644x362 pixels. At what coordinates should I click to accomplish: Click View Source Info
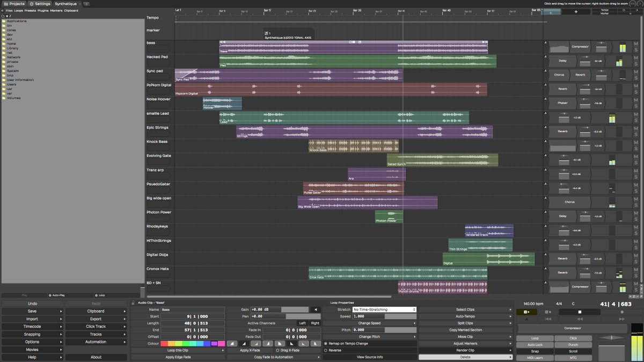pyautogui.click(x=370, y=357)
